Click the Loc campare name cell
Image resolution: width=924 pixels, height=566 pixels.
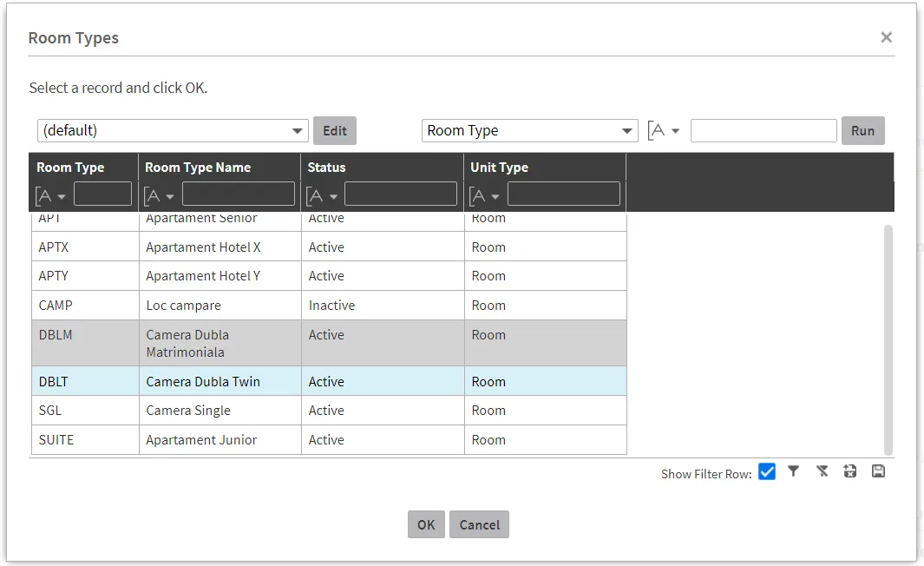pos(220,306)
